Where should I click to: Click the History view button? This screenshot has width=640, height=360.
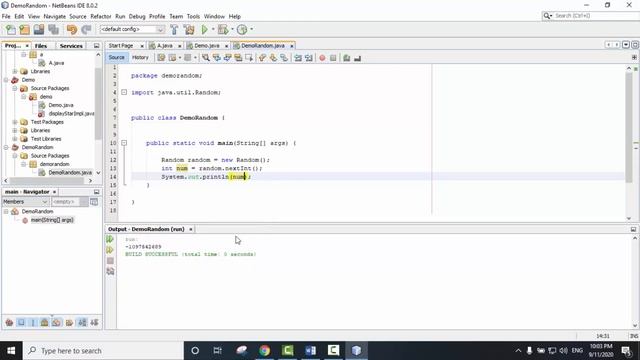click(x=140, y=58)
